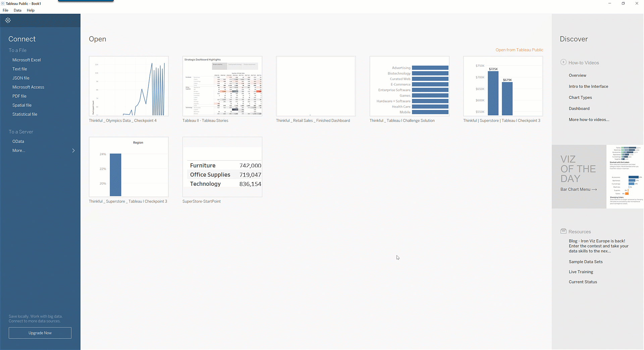Screen dimensions: 644x350
Task: Connect to a Microsoft Excel file
Action: coord(26,60)
